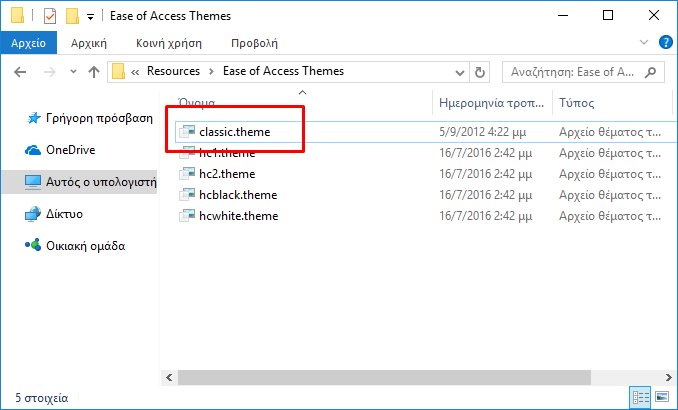Switch to Details view icon in status bar
Viewport: 678px width, 410px height.
pos(641,397)
